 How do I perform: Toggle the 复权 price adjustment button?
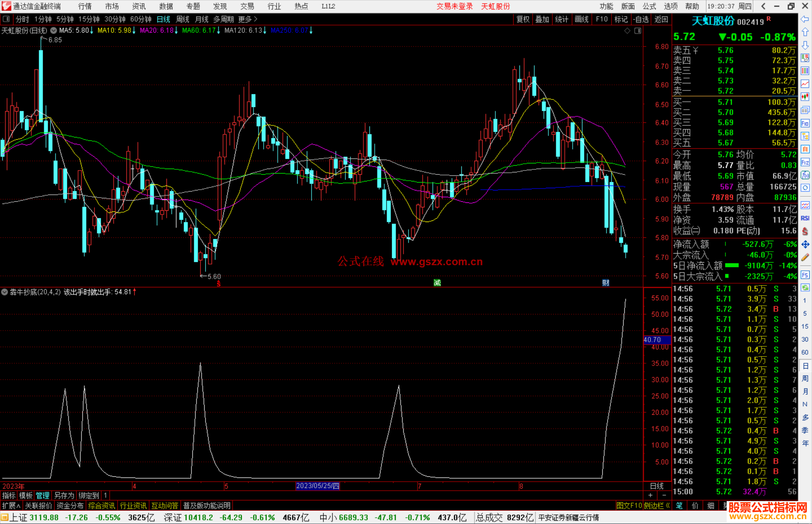click(x=523, y=19)
